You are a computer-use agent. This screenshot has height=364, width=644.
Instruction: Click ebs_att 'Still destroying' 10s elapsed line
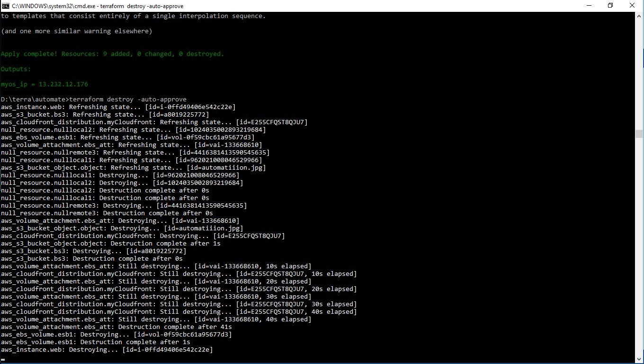pos(156,266)
